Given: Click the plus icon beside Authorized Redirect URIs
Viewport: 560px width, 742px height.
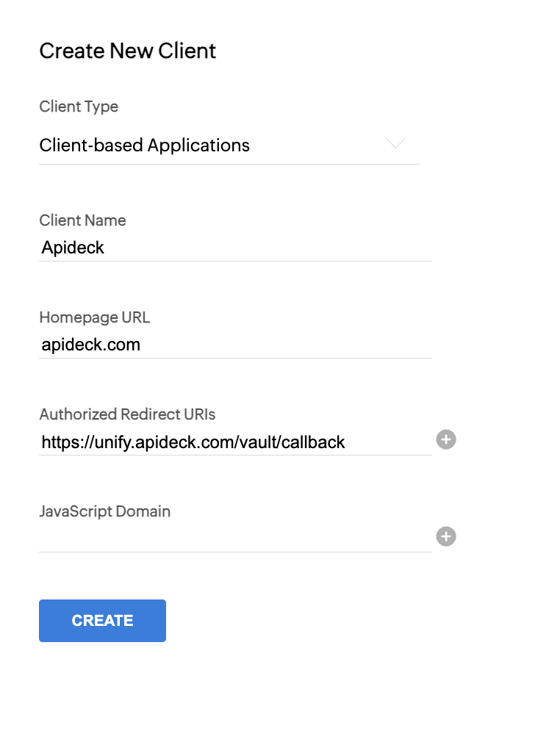Looking at the screenshot, I should point(446,439).
